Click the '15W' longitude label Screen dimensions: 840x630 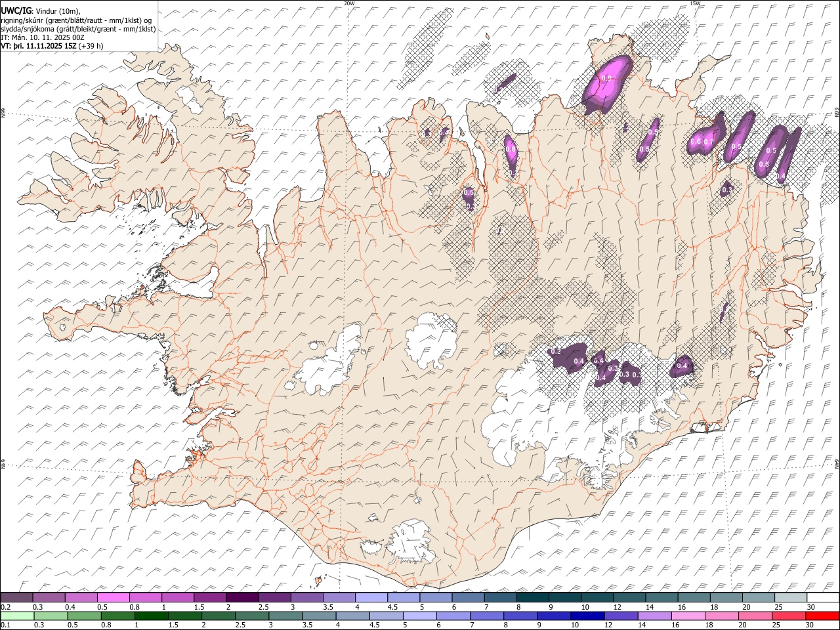click(695, 3)
